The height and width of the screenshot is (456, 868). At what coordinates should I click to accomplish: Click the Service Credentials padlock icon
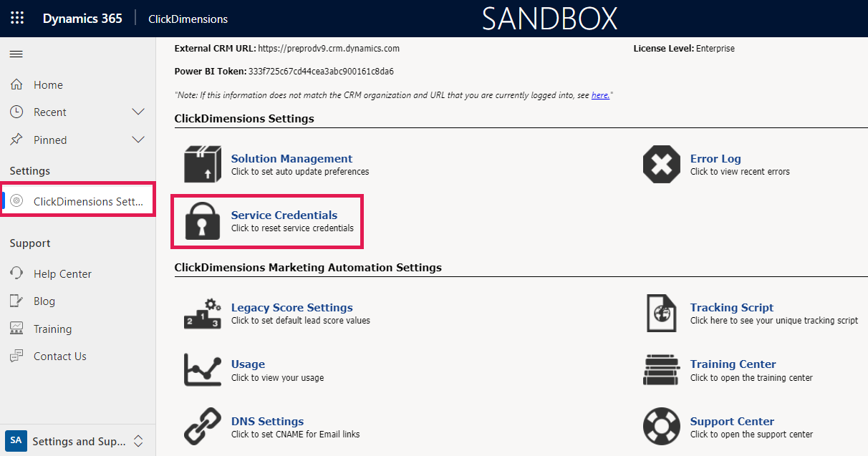(203, 220)
